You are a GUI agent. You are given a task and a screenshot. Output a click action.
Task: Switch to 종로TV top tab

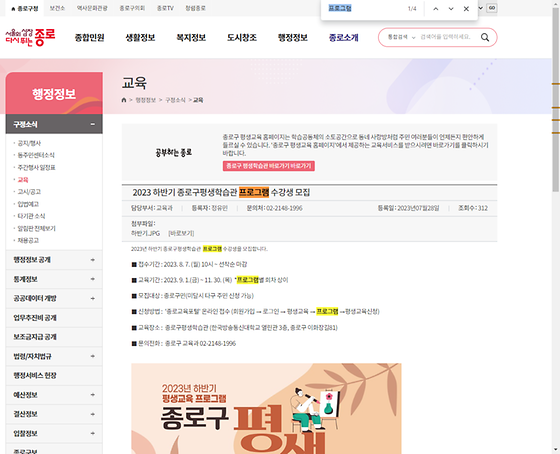165,8
